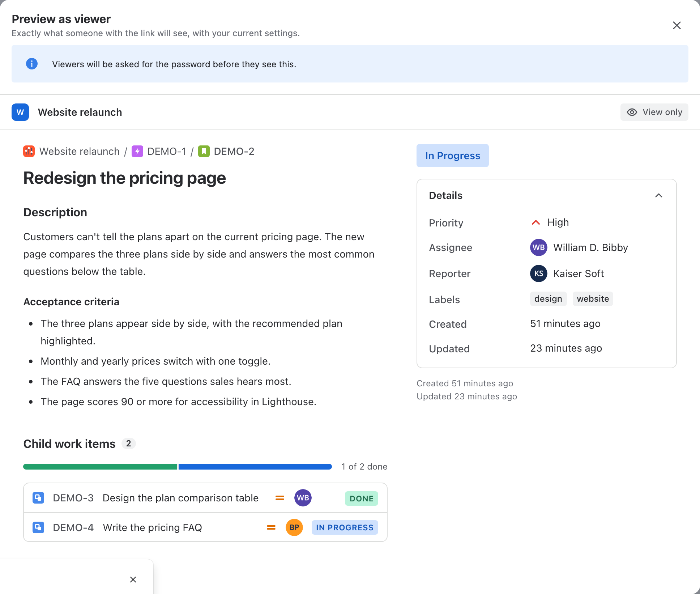Image resolution: width=700 pixels, height=594 pixels.
Task: Click the 'Redesign the pricing page' title
Action: coord(125,178)
